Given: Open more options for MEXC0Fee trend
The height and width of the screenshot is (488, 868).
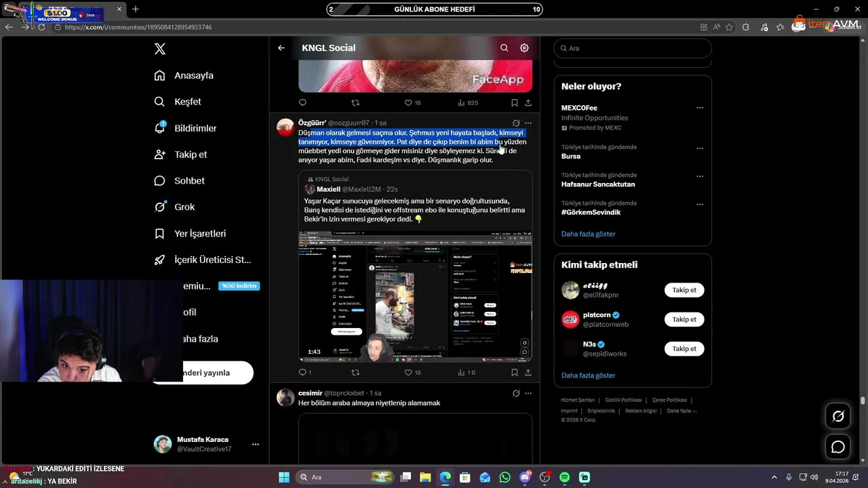Looking at the screenshot, I should tap(700, 108).
